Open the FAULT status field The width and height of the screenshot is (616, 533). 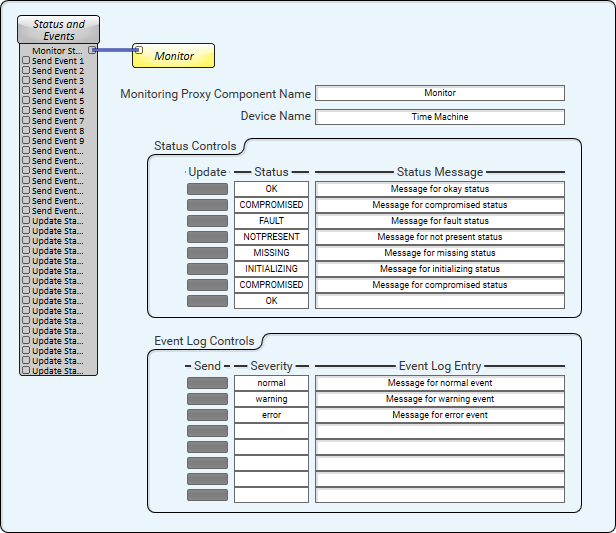(x=271, y=221)
